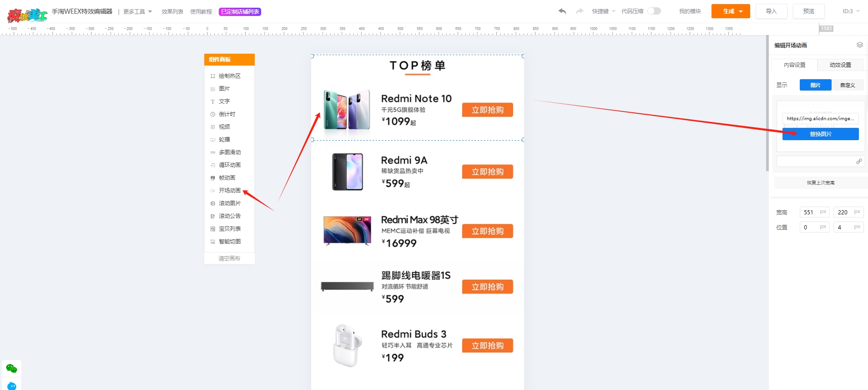Click the 踢脚线电暖器1S 立即抢购 button
The height and width of the screenshot is (390, 868).
(x=488, y=287)
